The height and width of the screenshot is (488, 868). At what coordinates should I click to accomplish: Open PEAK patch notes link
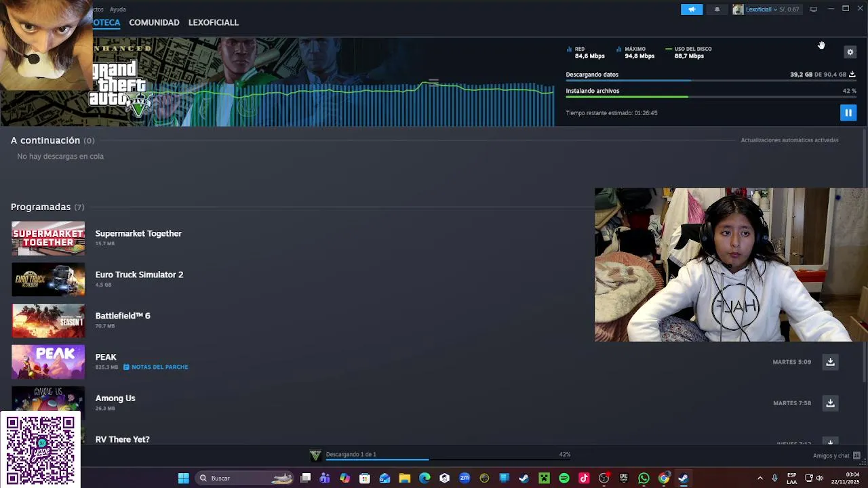pyautogui.click(x=155, y=367)
